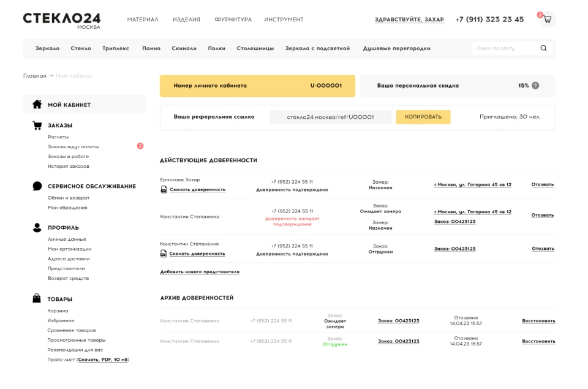The image size is (588, 389).
Task: Click the discount help question mark icon
Action: (x=535, y=86)
